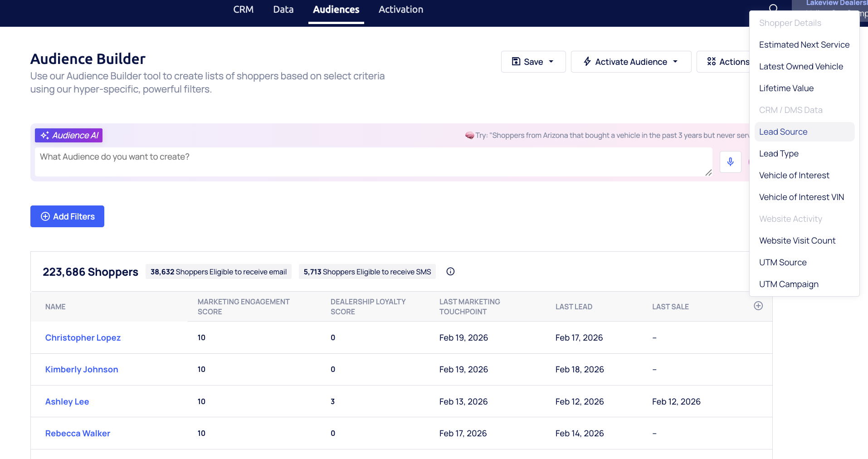Select UTM Campaign filter option
Image resolution: width=868 pixels, height=459 pixels.
789,284
